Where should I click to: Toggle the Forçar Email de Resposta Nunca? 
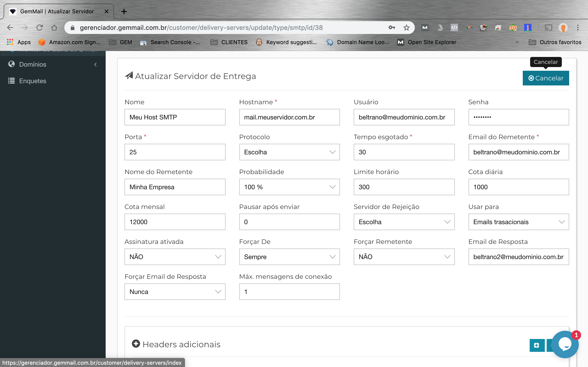tap(175, 292)
